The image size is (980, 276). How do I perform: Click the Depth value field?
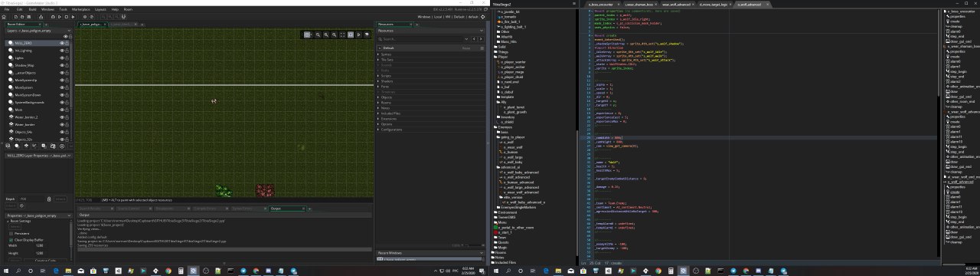[x=33, y=199]
